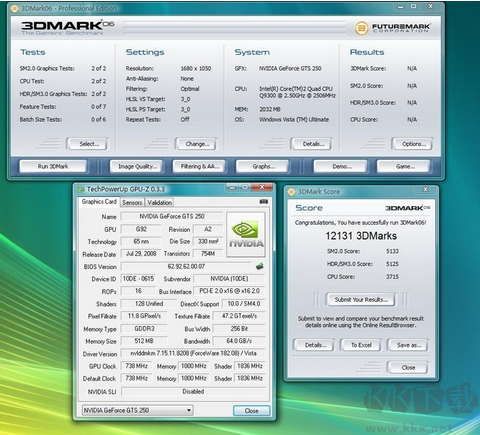The height and width of the screenshot is (435, 480).
Task: Click the 3DMark Score window icon
Action: (x=292, y=192)
